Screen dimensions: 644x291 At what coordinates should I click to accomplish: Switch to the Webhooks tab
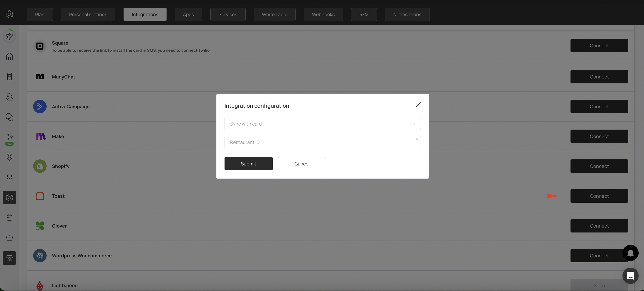323,15
